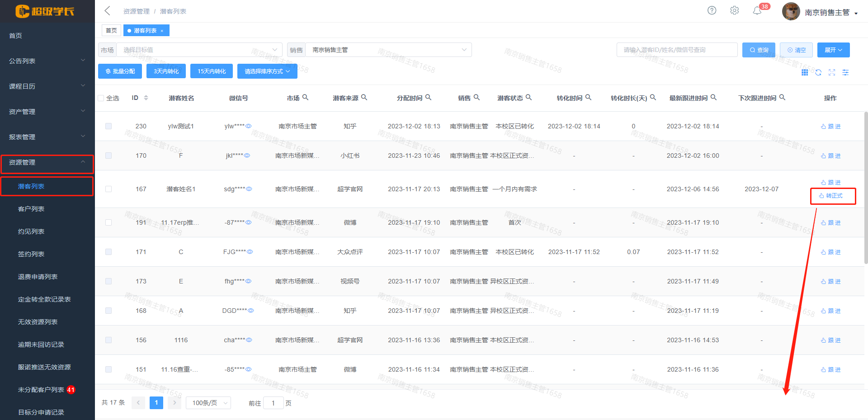Click the table refresh icon
Viewport: 868px width, 420px height.
[x=818, y=72]
